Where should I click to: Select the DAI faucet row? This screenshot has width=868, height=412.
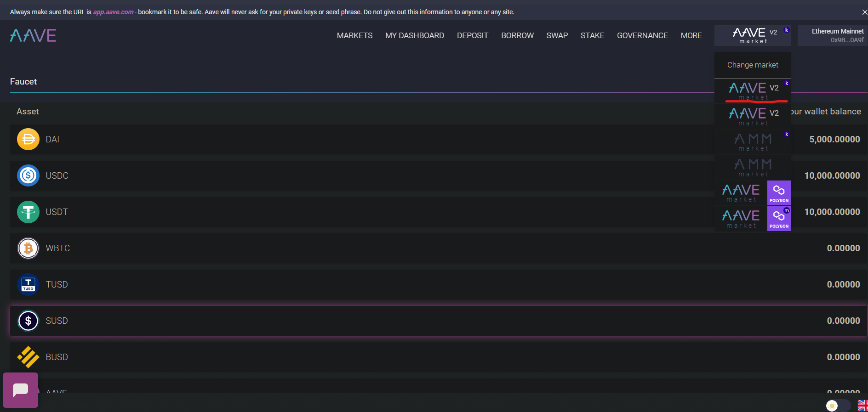[439, 139]
